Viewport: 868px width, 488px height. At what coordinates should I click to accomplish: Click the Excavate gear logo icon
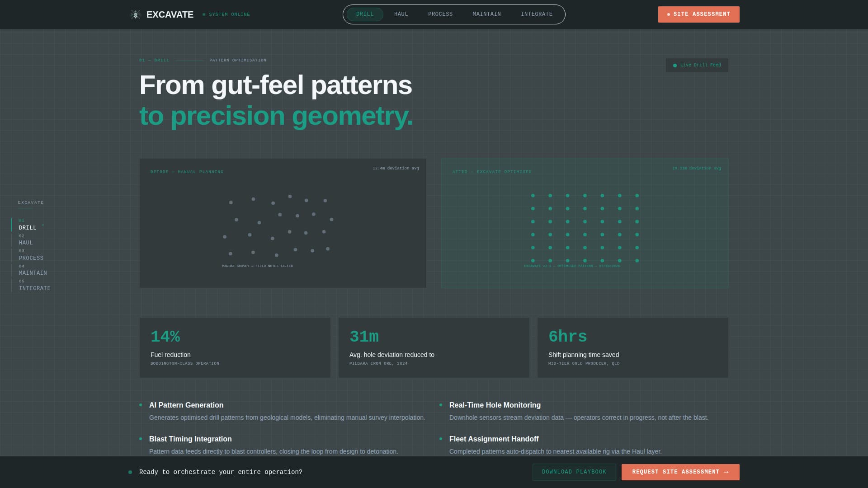[136, 14]
